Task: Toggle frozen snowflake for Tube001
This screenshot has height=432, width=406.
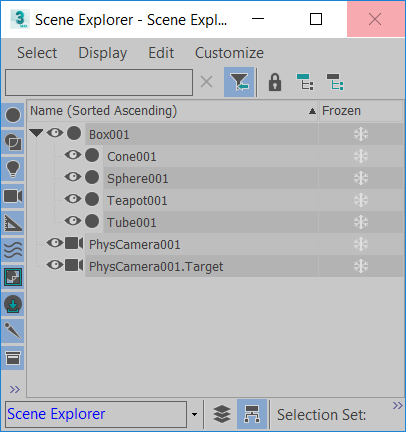Action: pyautogui.click(x=361, y=222)
